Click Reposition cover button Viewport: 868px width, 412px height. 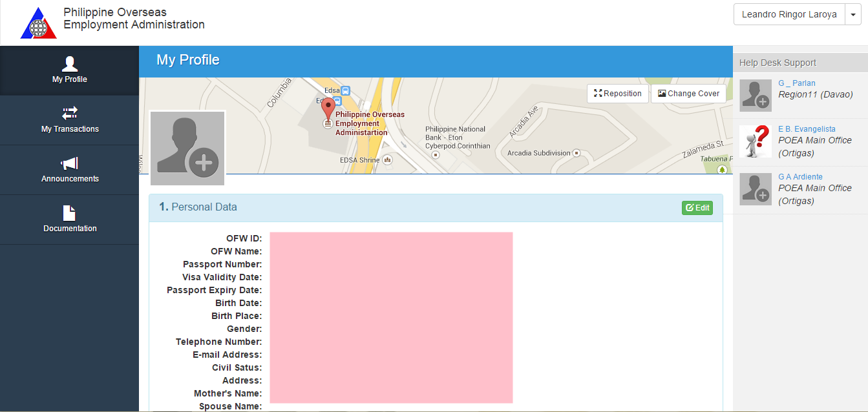pos(618,94)
